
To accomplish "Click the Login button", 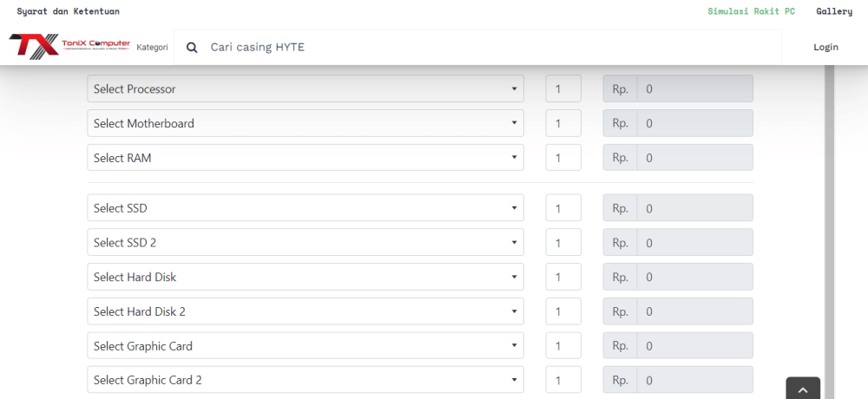I will 825,47.
